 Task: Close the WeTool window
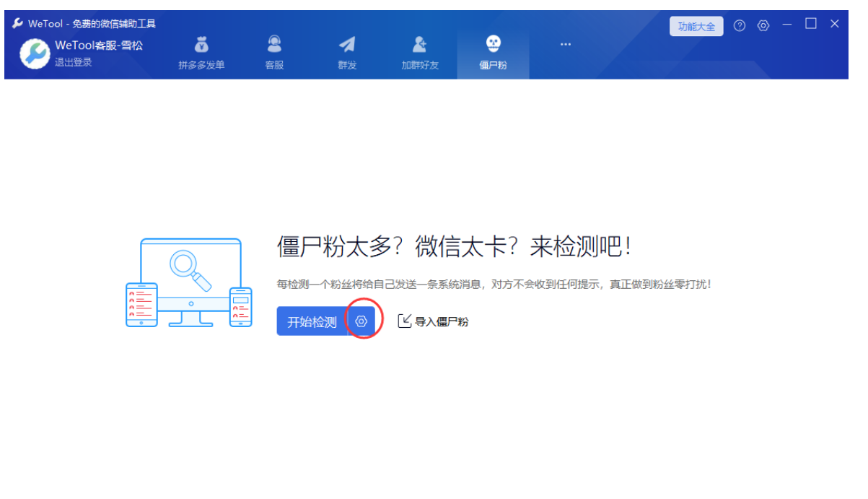tap(835, 24)
